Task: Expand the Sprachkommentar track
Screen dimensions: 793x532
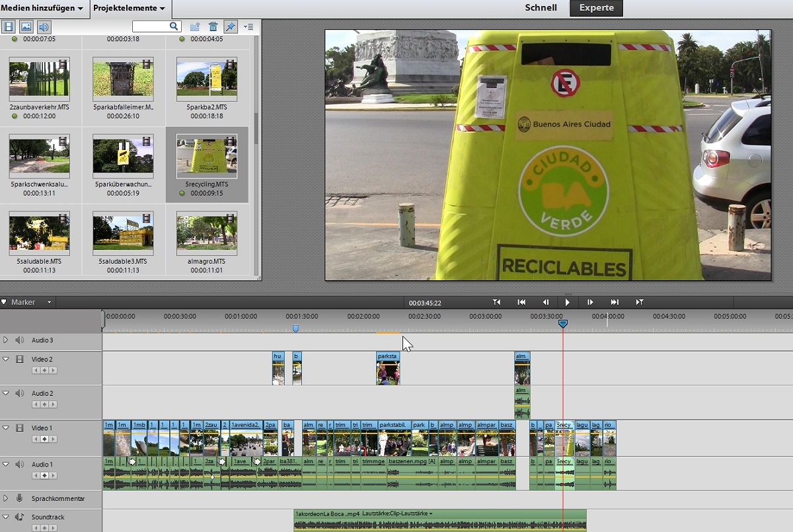Action: (6, 498)
